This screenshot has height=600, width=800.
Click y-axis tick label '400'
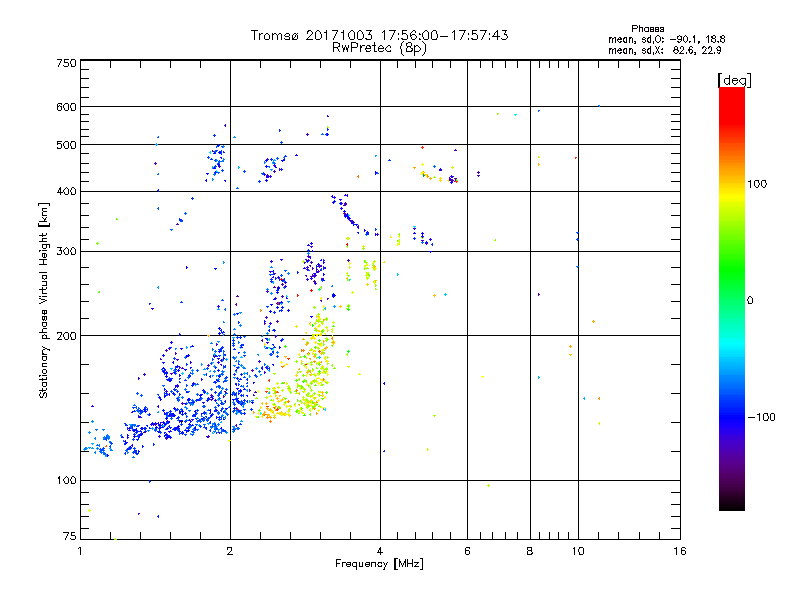tap(66, 191)
